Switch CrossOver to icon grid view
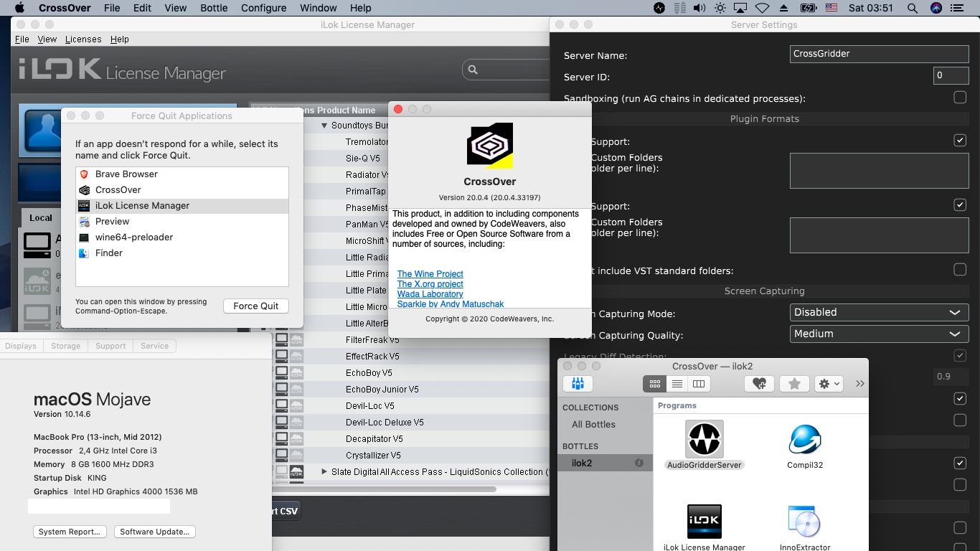This screenshot has height=551, width=980. click(655, 384)
